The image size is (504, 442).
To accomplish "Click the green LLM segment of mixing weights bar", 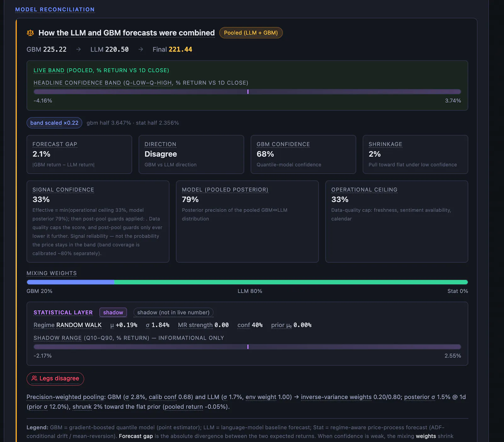I will 291,282.
